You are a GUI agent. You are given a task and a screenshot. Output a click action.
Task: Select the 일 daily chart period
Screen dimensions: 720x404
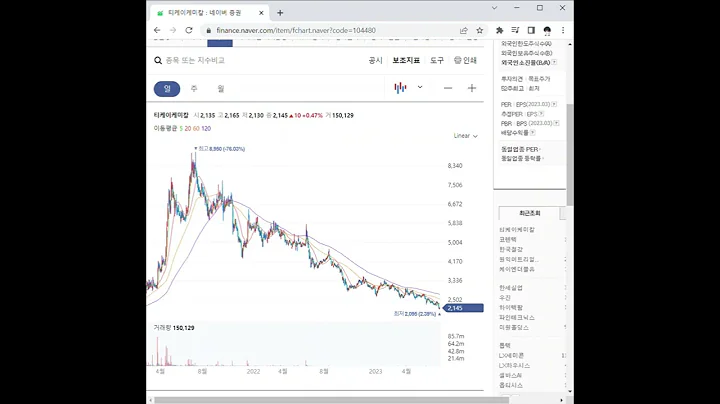167,89
